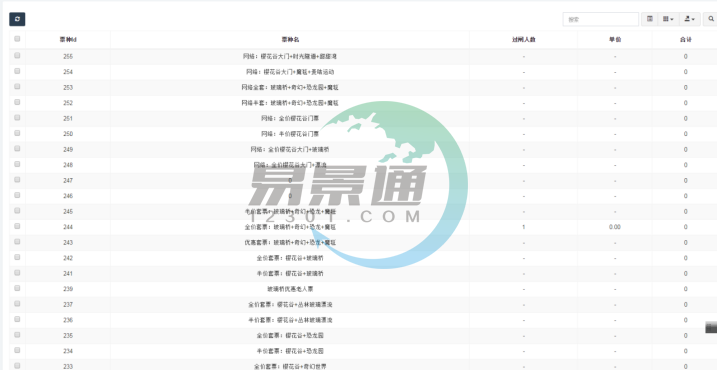
Task: Toggle the select-all header checkbox
Action: click(17, 39)
